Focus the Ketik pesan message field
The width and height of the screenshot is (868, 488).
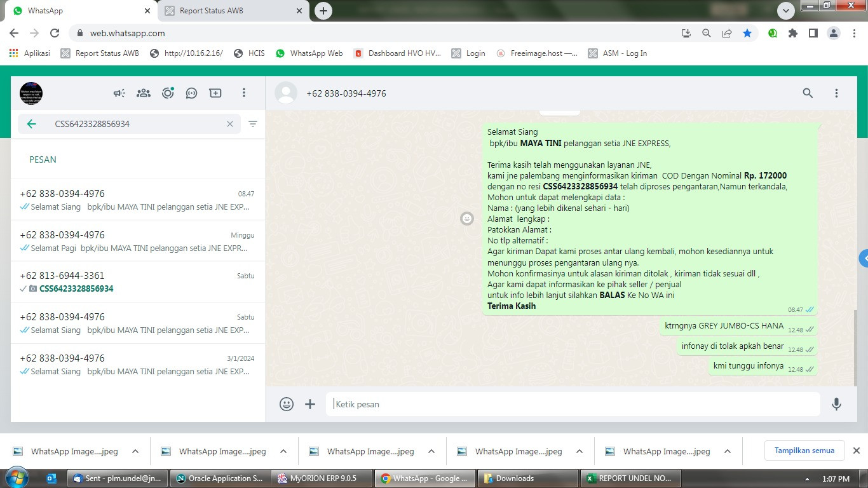(573, 404)
